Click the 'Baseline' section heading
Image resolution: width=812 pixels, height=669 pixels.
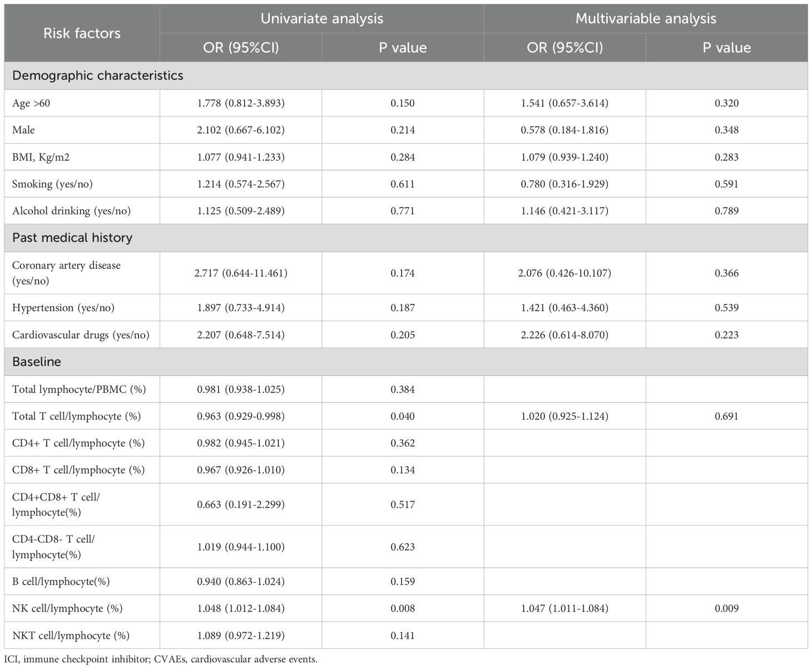click(x=37, y=362)
